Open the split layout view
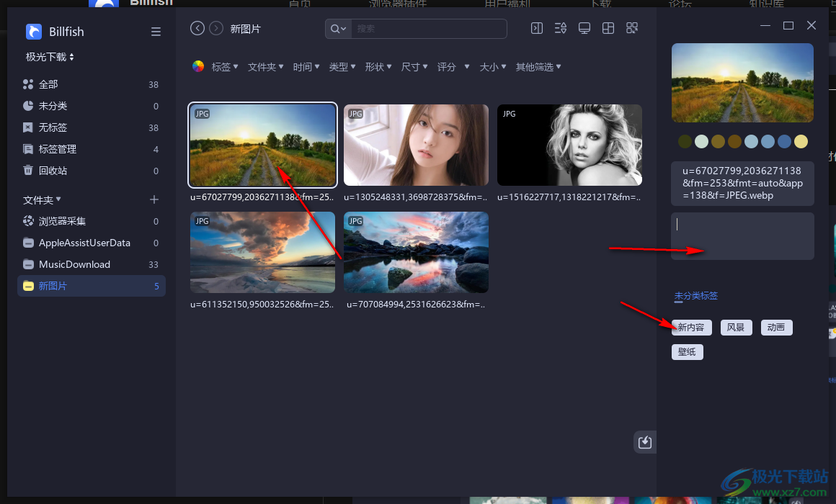Viewport: 836px width, 504px height. 608,27
